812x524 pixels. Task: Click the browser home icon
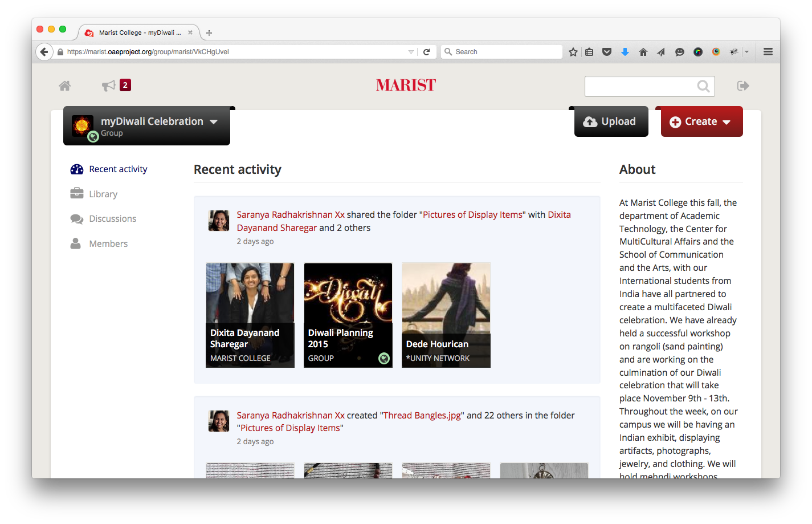[643, 52]
